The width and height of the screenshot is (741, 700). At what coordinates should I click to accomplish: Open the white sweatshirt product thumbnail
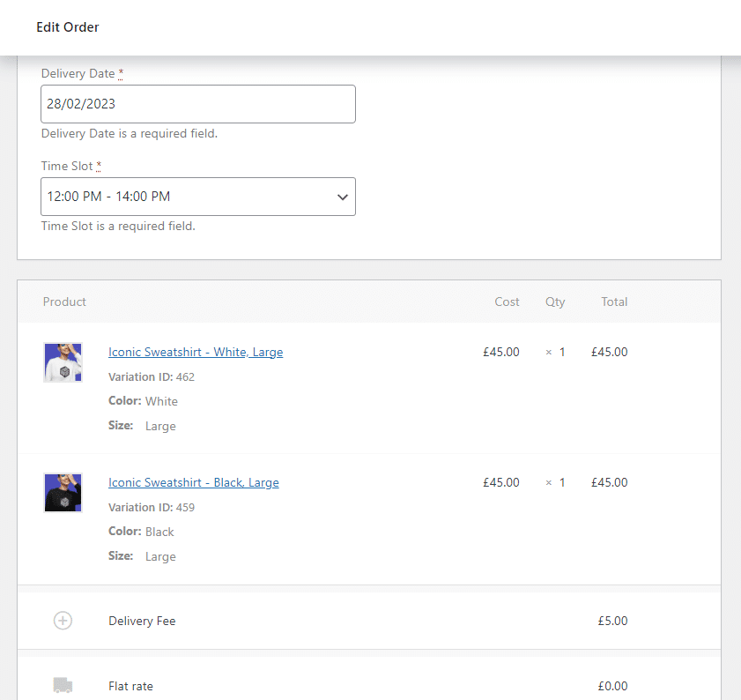pyautogui.click(x=63, y=362)
